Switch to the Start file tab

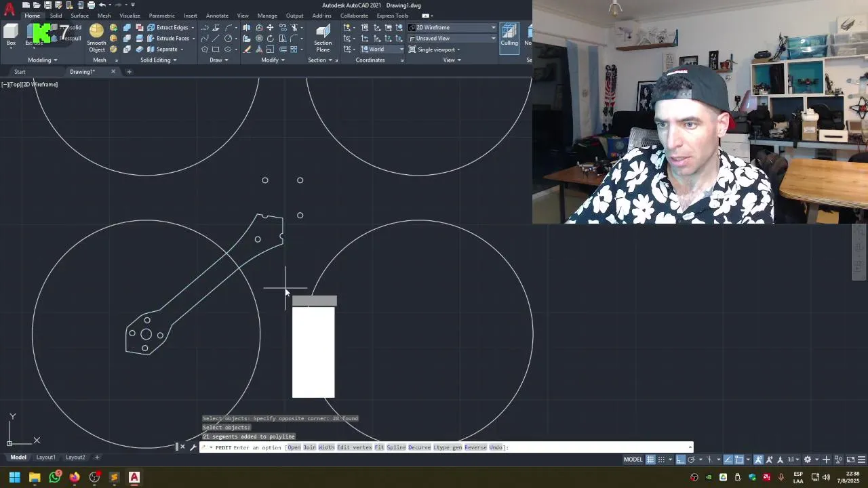point(20,72)
